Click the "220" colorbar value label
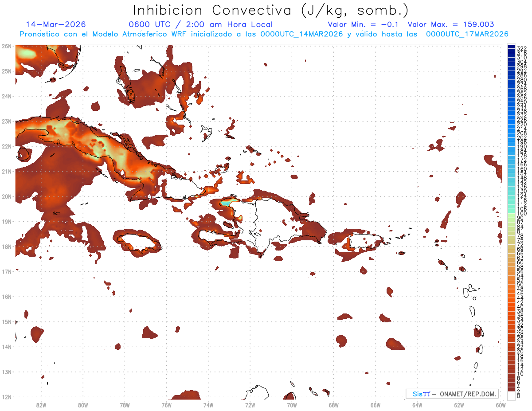Image resolution: width=532 pixels, height=411 pixels. tap(522, 125)
